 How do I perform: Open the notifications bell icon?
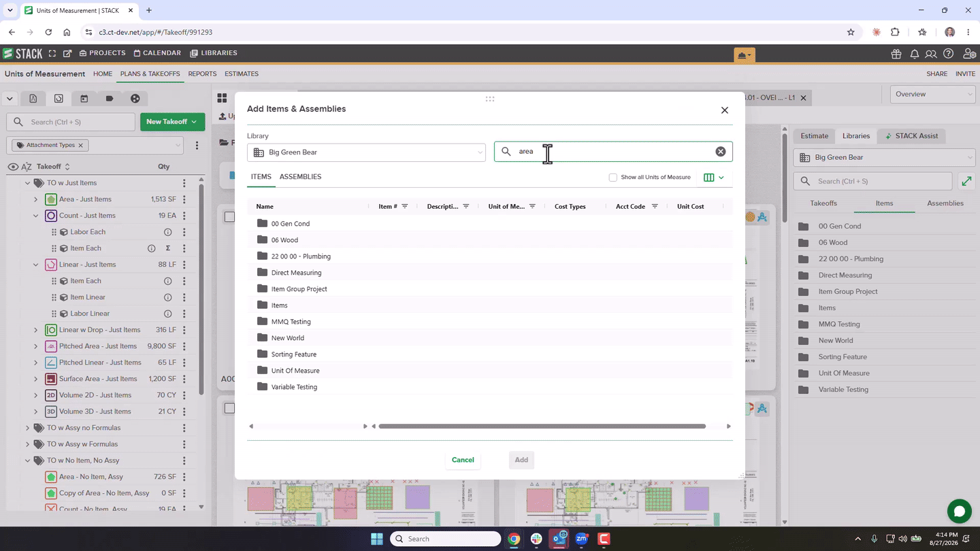(915, 54)
